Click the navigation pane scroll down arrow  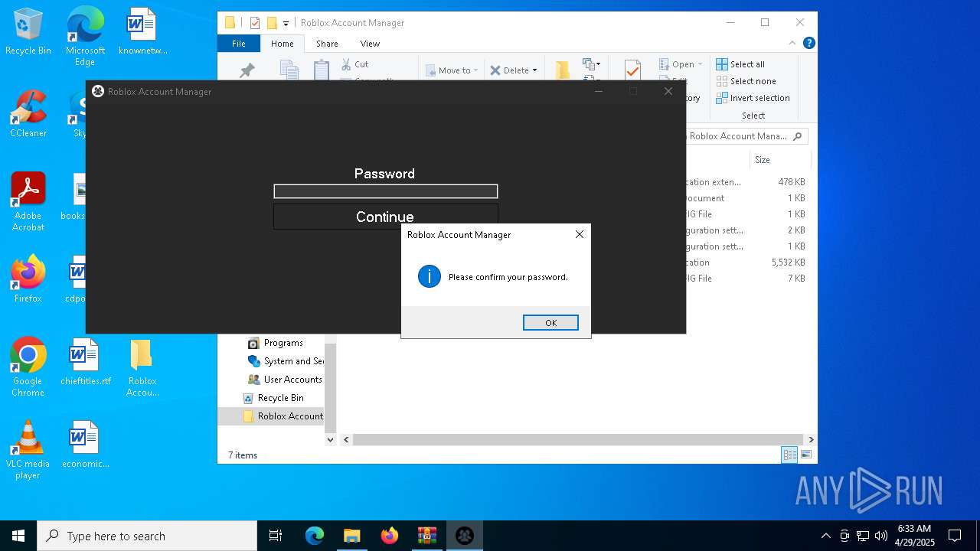pyautogui.click(x=331, y=439)
